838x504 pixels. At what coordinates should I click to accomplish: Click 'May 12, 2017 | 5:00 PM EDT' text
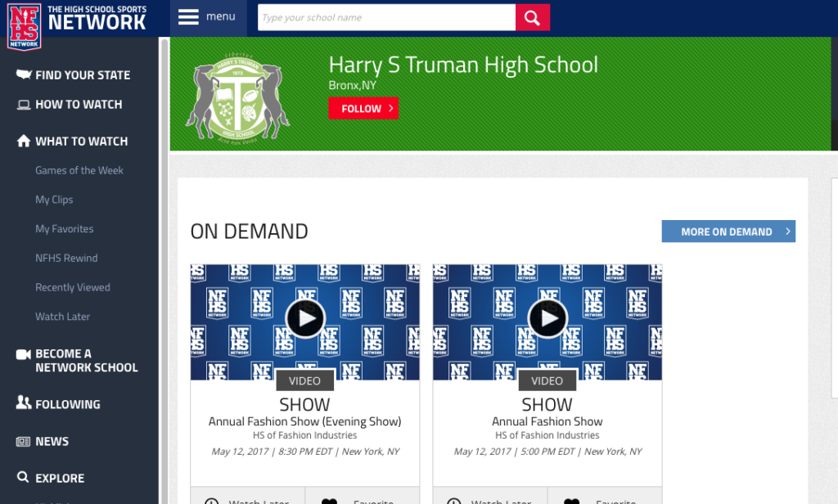tap(514, 452)
